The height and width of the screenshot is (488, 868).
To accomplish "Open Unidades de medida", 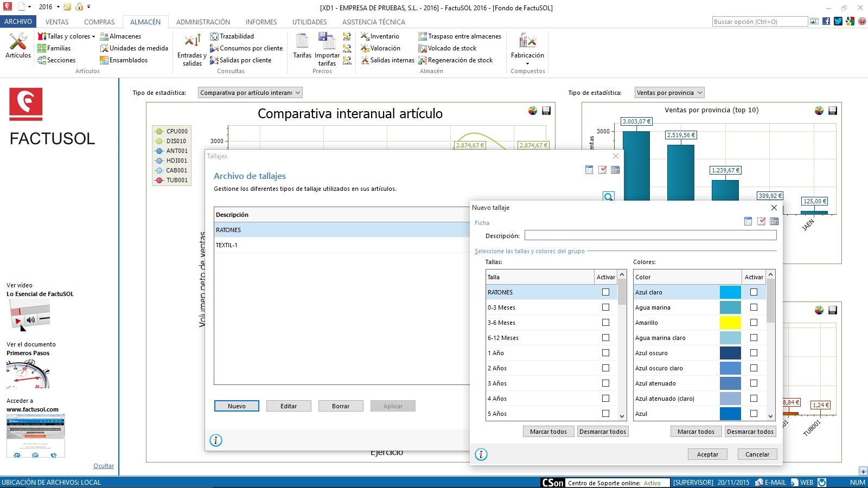I will pos(134,48).
